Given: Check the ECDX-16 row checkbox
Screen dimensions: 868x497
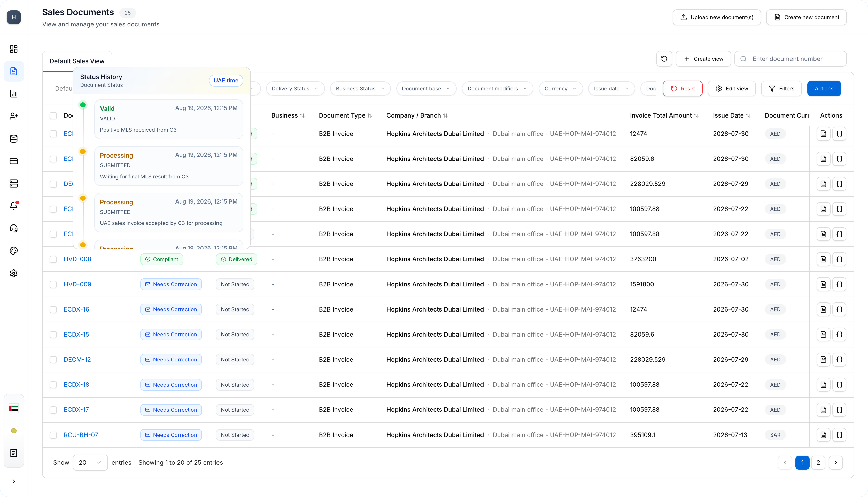Looking at the screenshot, I should click(53, 310).
